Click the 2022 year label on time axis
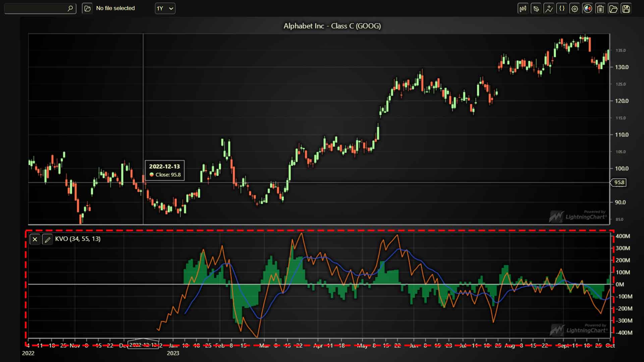644x362 pixels. pyautogui.click(x=28, y=353)
